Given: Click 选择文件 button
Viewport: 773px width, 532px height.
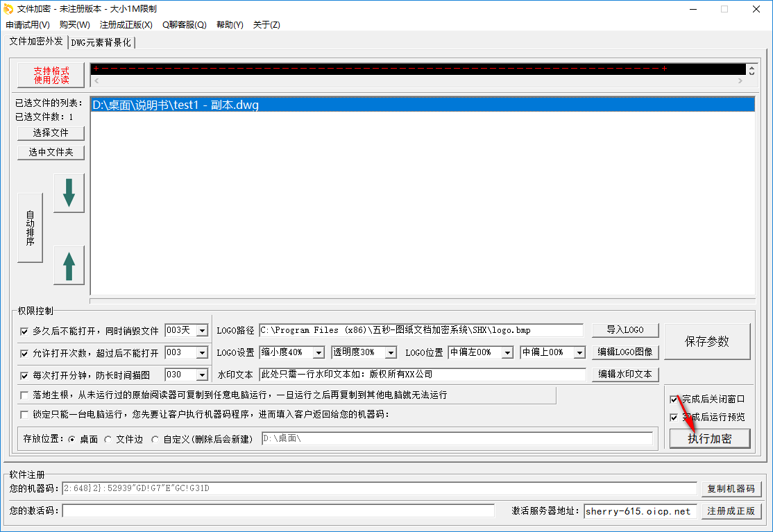Looking at the screenshot, I should [51, 133].
